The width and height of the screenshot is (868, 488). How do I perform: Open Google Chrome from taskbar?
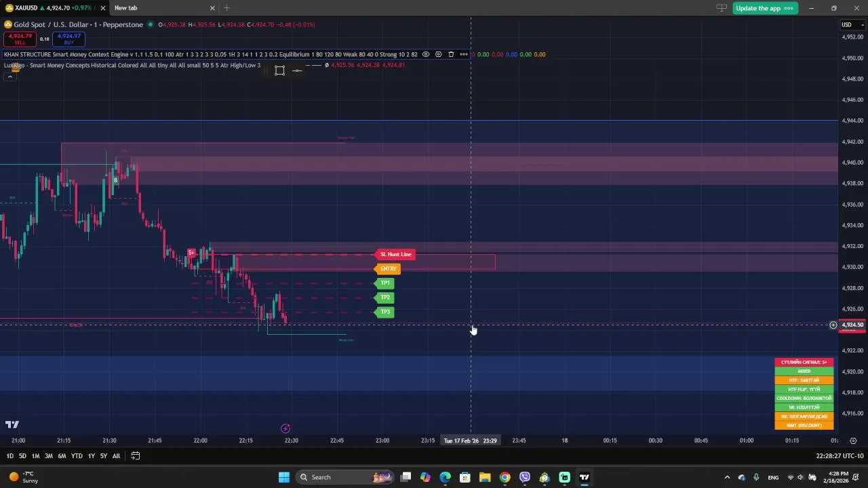[x=505, y=477]
